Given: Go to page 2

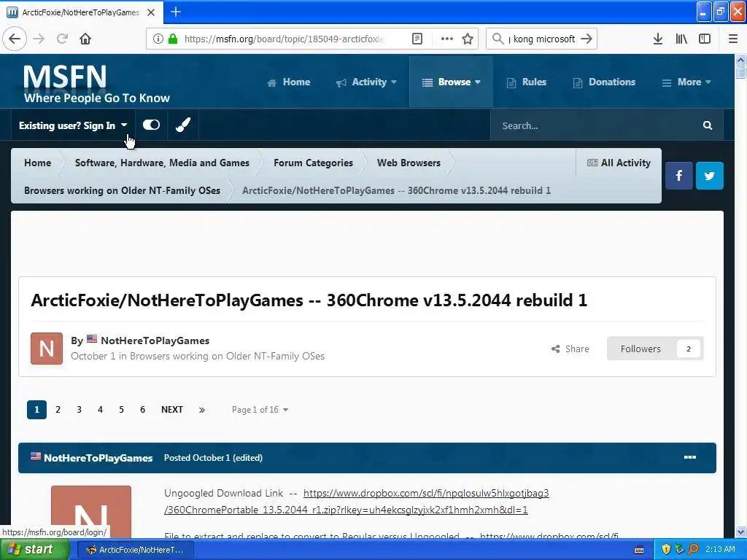Looking at the screenshot, I should coord(58,410).
